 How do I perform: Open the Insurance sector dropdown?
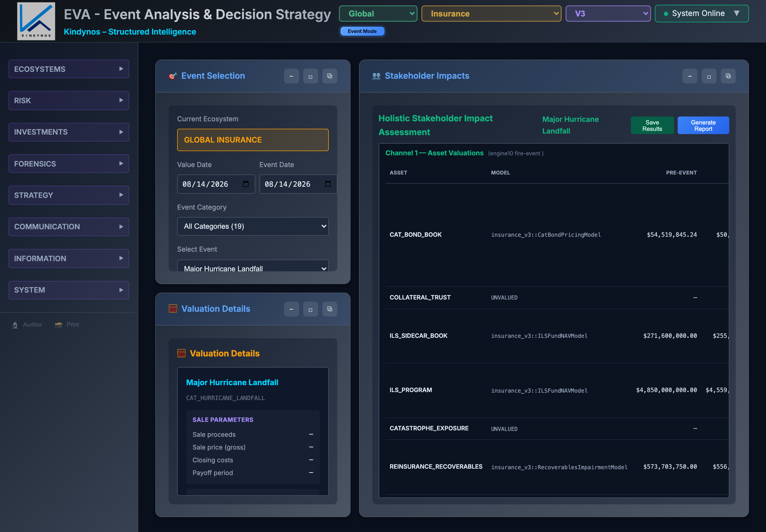491,14
